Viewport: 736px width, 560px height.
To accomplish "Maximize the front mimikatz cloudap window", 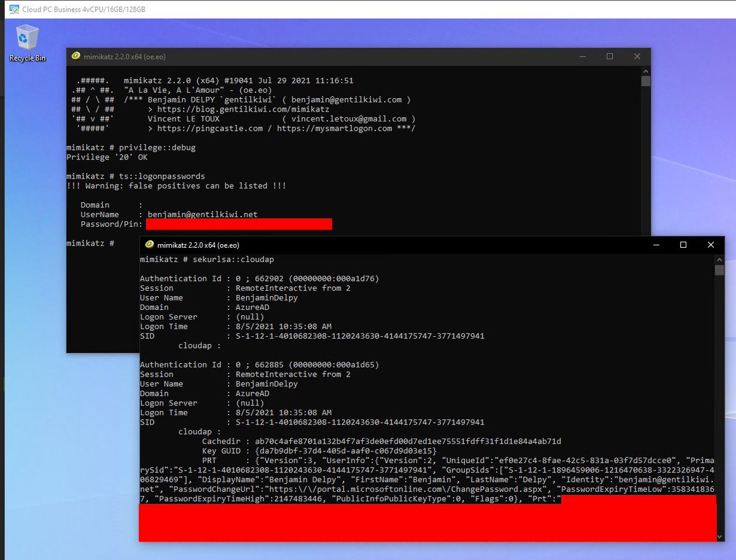I will point(683,245).
